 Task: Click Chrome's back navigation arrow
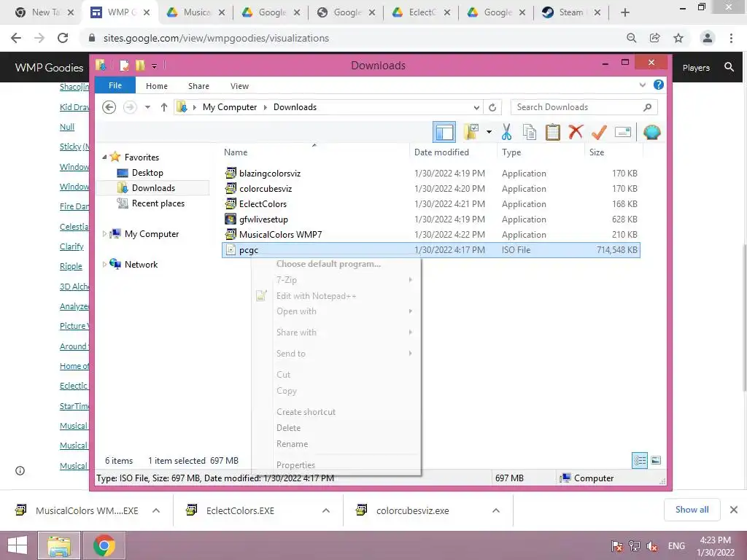pyautogui.click(x=16, y=38)
